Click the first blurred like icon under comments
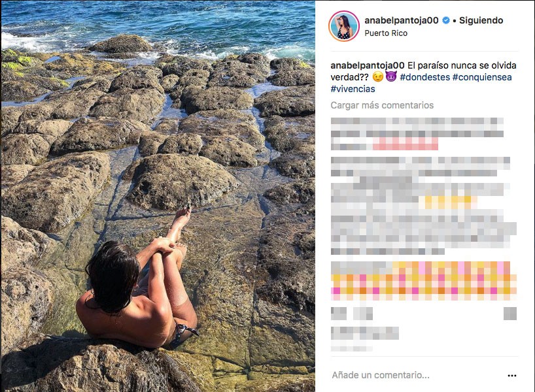Image resolution: width=535 pixels, height=392 pixels. pyautogui.click(x=339, y=313)
